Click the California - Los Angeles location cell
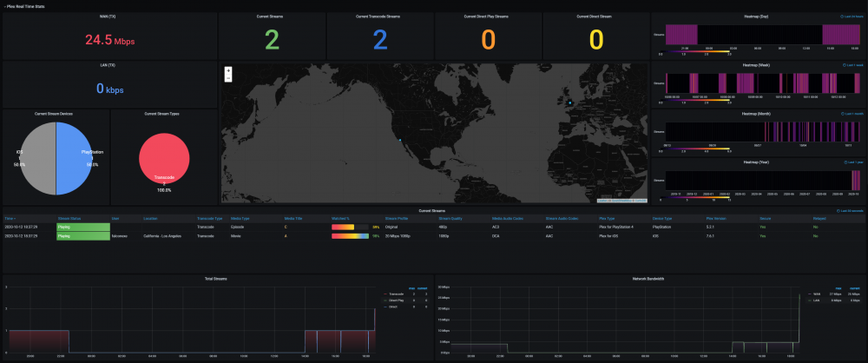Image resolution: width=868 pixels, height=363 pixels. 162,236
